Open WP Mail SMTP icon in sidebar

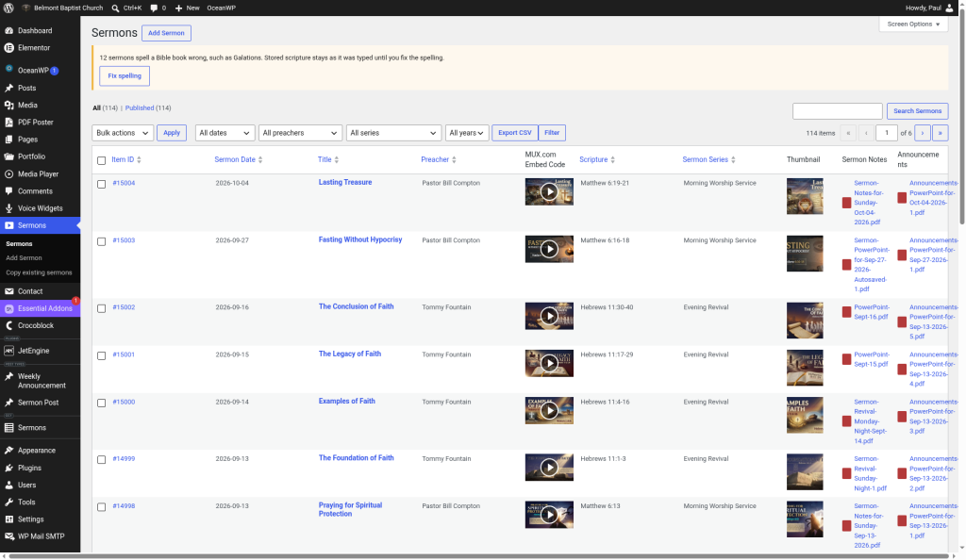(9, 536)
